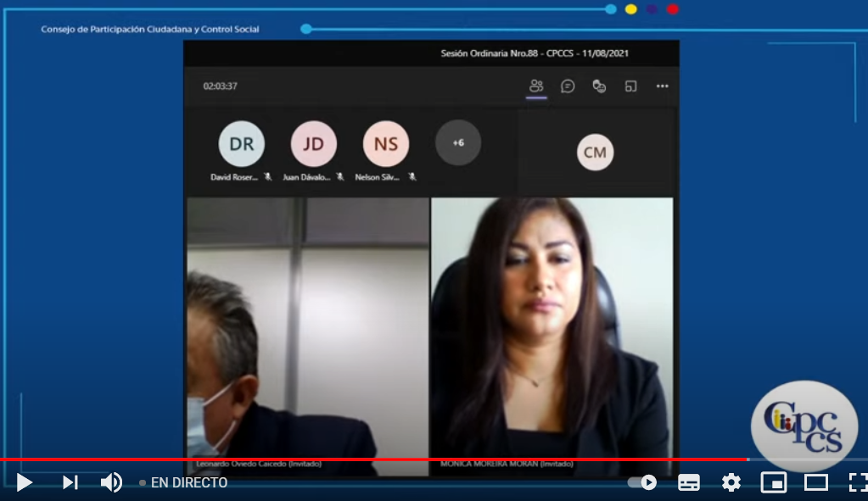
Task: Click David Roser's muted microphone icon
Action: [268, 177]
